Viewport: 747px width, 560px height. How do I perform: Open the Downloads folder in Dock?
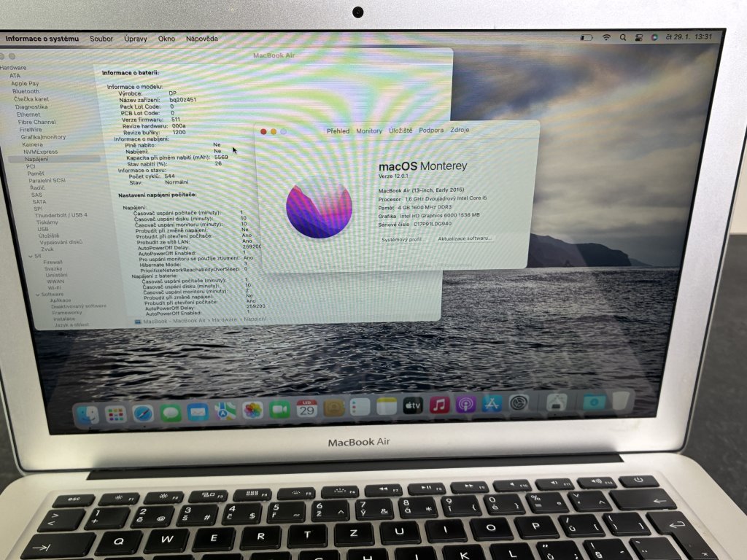pos(594,402)
